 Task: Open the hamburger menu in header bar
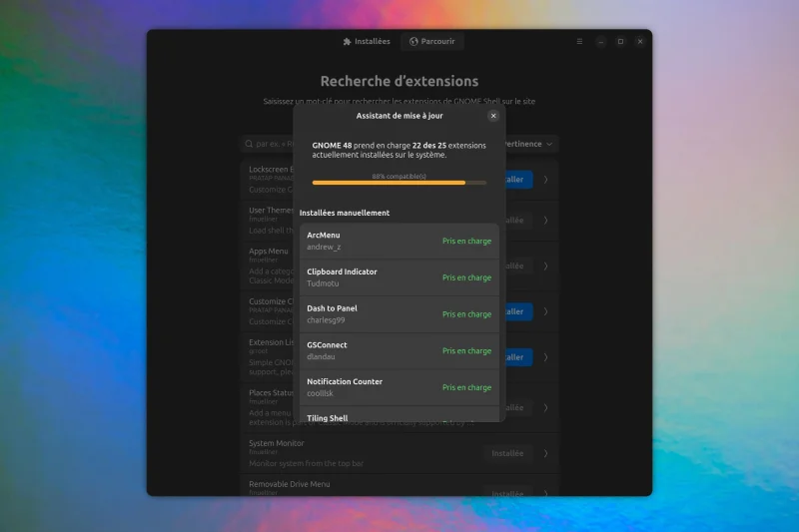pos(579,41)
